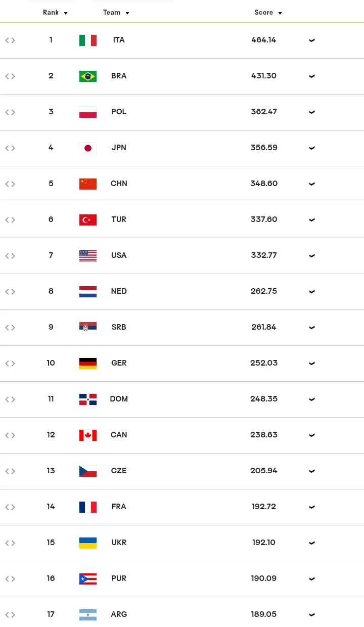Click the rank-change arrows in SRB row
This screenshot has height=627, width=364.
click(10, 328)
